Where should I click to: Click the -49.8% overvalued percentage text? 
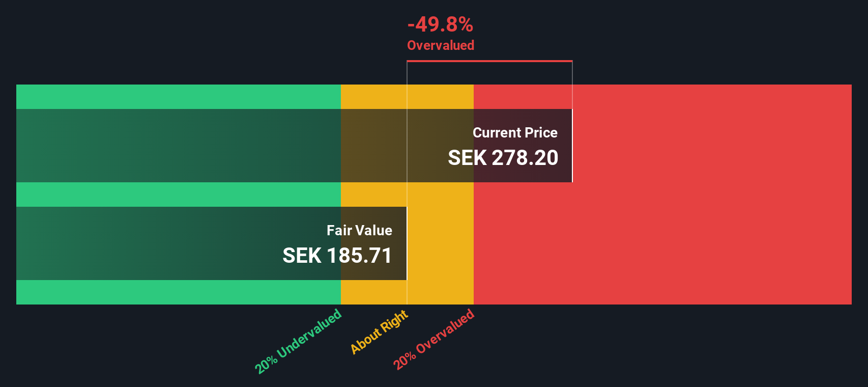(x=440, y=24)
